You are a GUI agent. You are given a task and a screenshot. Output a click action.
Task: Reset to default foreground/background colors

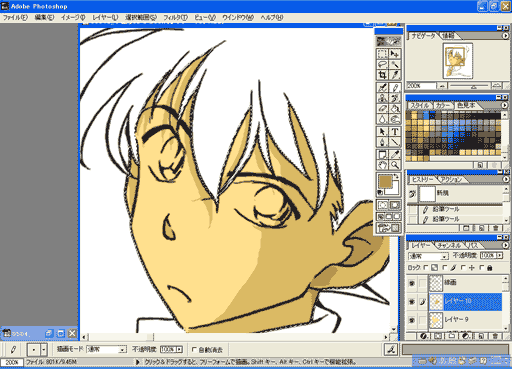[x=380, y=192]
